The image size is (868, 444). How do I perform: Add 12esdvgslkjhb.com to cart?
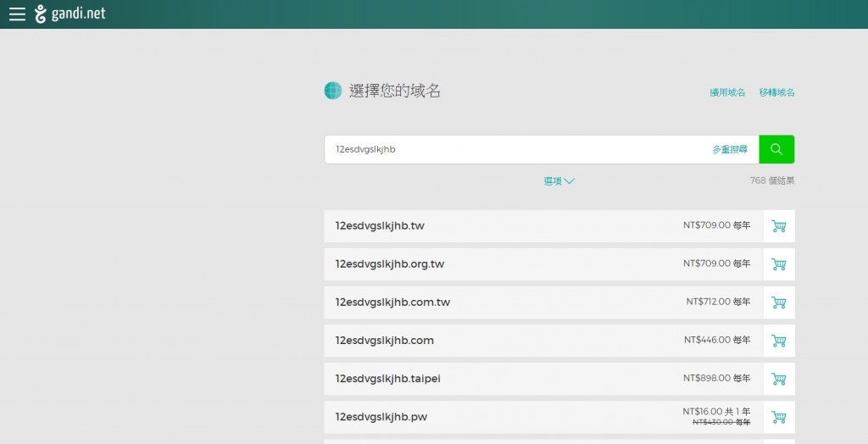[x=779, y=341]
